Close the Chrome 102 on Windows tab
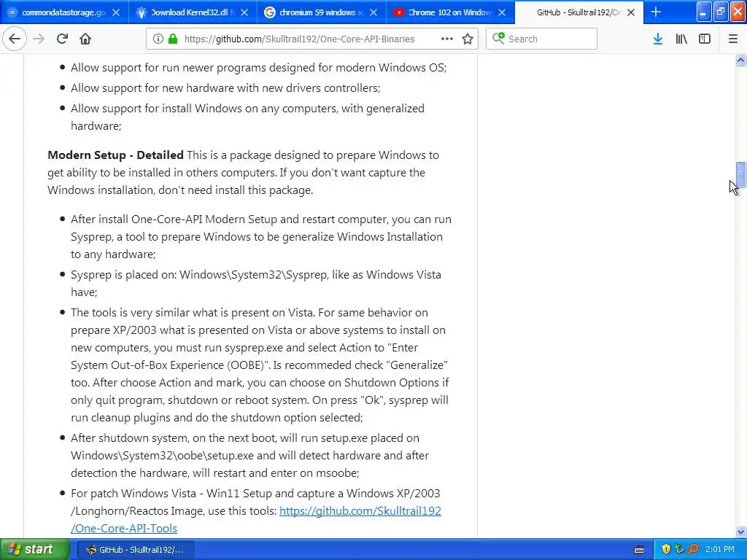This screenshot has height=560, width=747. (x=502, y=12)
